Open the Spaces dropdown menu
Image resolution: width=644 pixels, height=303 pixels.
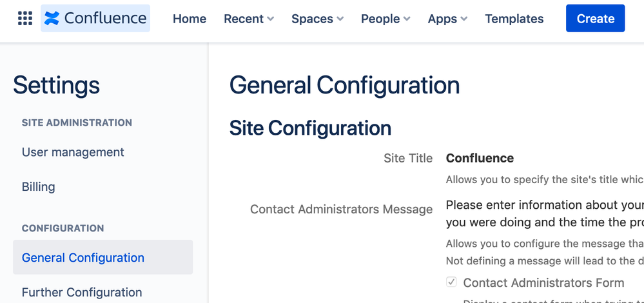pyautogui.click(x=317, y=19)
